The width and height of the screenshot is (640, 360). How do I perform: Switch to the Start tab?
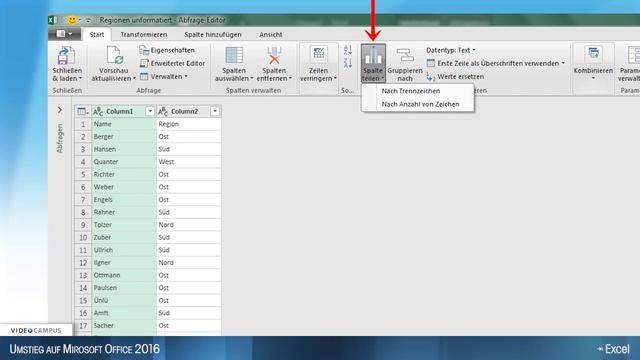click(97, 35)
